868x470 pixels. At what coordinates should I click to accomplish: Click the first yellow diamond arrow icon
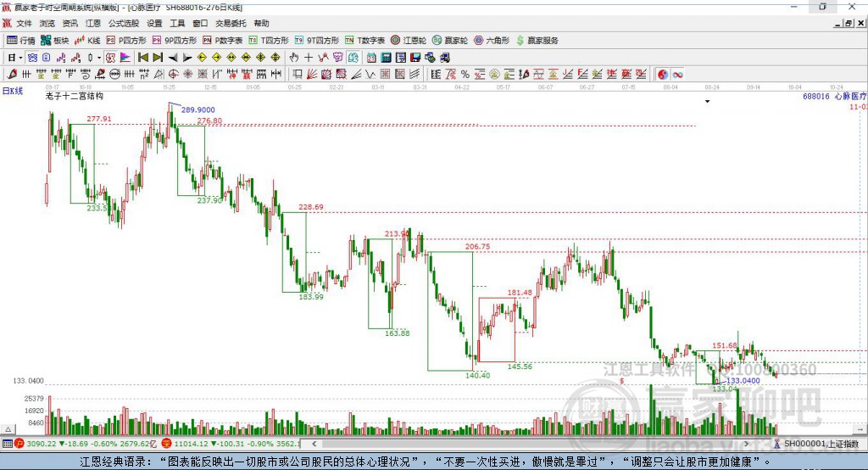(202, 58)
